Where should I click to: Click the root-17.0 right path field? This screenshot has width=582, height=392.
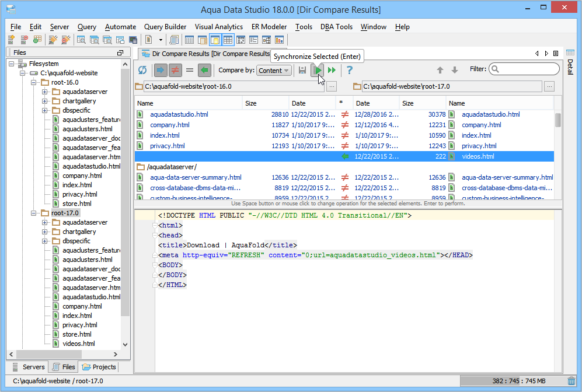(452, 86)
